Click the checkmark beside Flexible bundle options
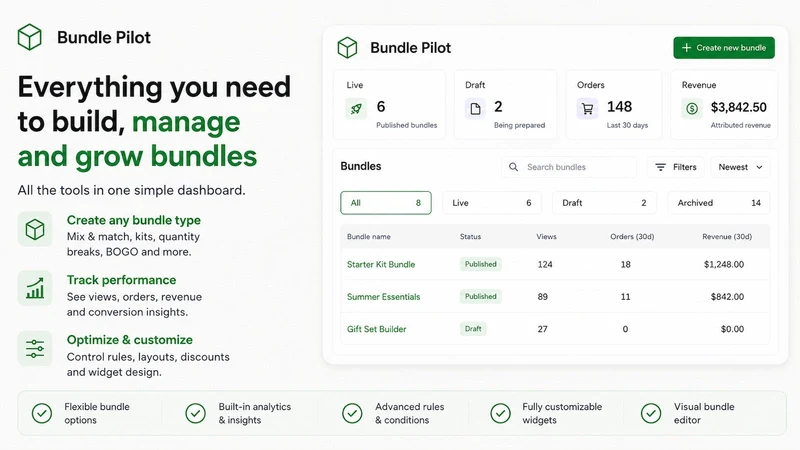The width and height of the screenshot is (800, 450). tap(42, 413)
